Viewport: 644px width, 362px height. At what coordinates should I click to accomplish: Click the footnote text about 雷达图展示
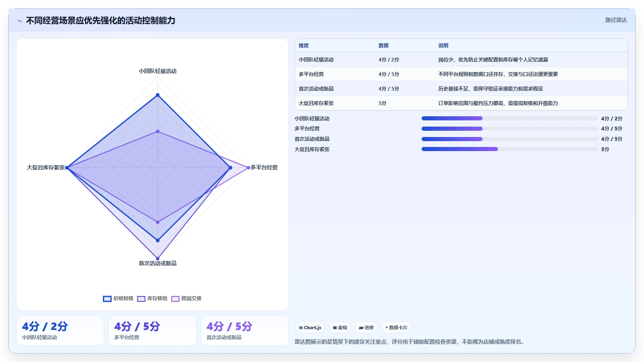pos(410,342)
